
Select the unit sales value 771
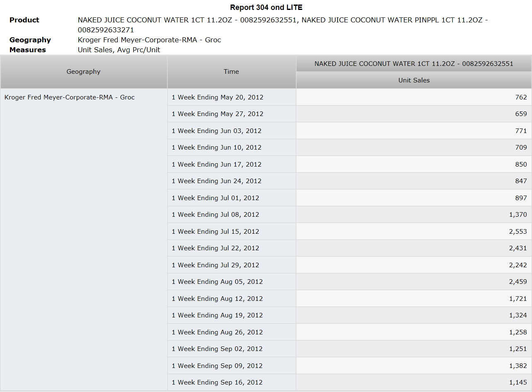[414, 131]
